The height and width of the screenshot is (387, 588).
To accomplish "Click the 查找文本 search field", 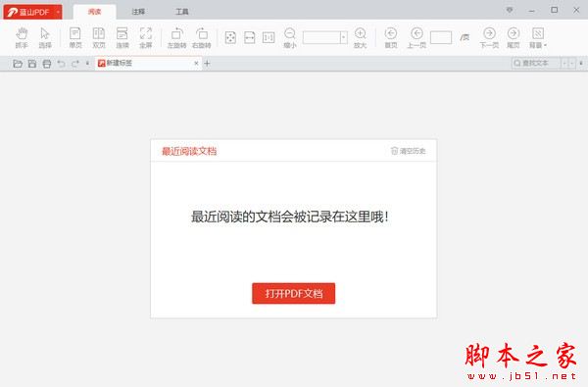I will click(536, 63).
